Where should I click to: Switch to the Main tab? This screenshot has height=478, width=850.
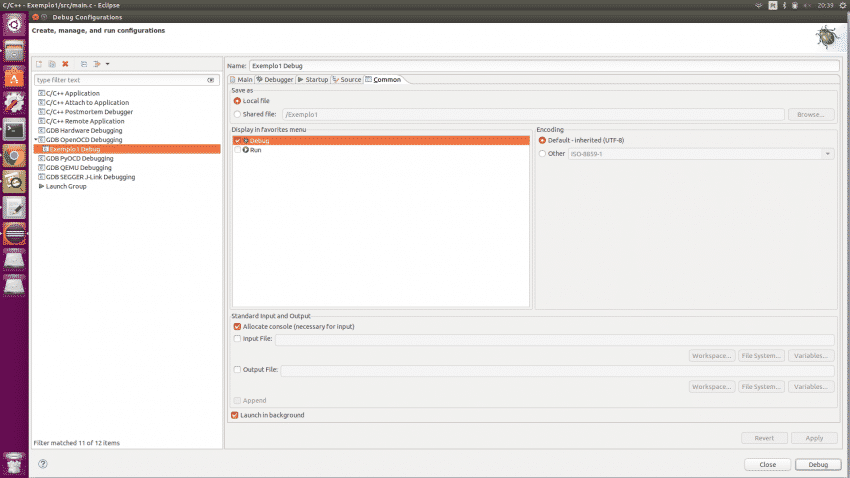tap(241, 80)
